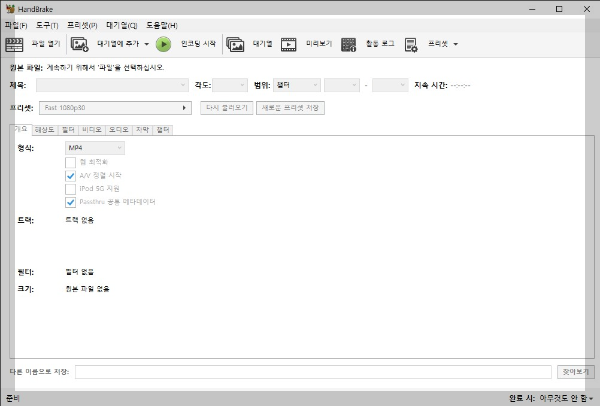This screenshot has width=600, height=406.
Task: Switch to the 오디오 tab
Action: 119,130
